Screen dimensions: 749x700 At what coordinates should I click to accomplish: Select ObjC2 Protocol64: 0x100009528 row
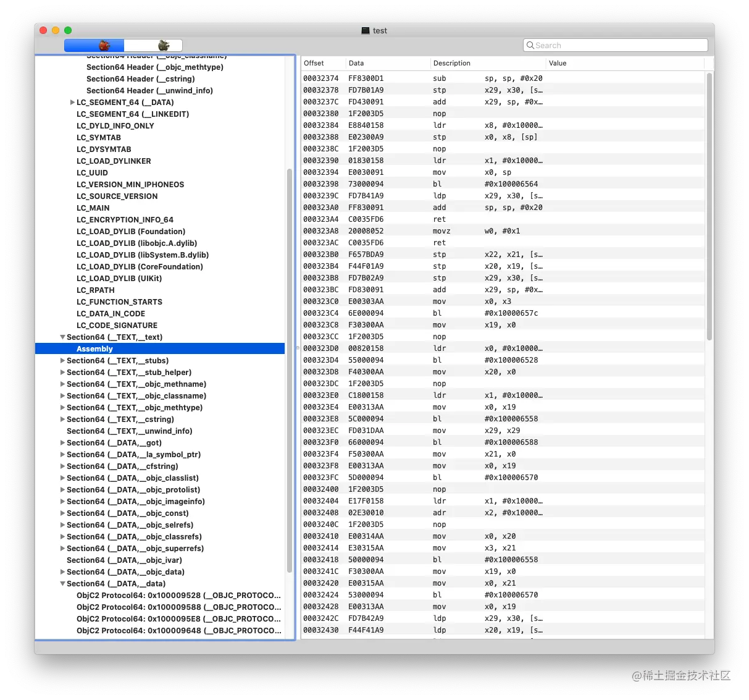coord(160,596)
